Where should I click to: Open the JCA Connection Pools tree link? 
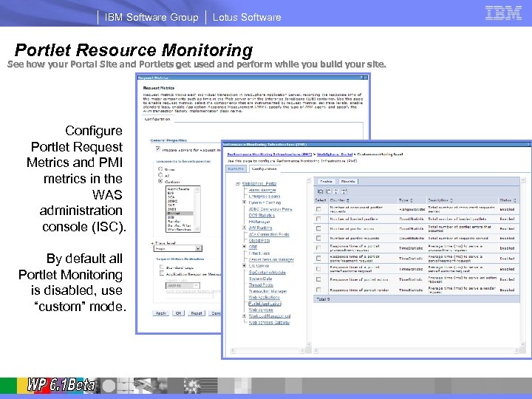(x=269, y=234)
